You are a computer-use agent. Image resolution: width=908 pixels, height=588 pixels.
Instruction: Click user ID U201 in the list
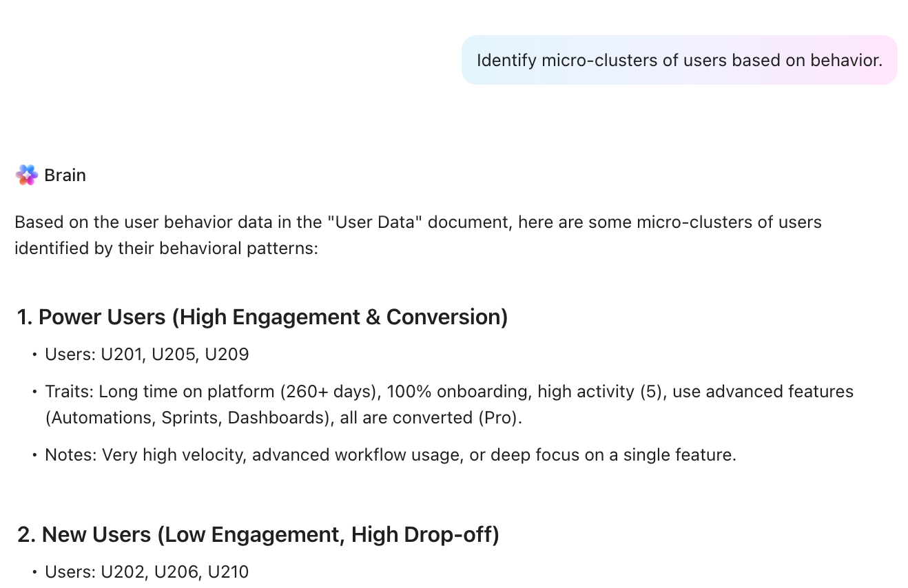coord(121,355)
